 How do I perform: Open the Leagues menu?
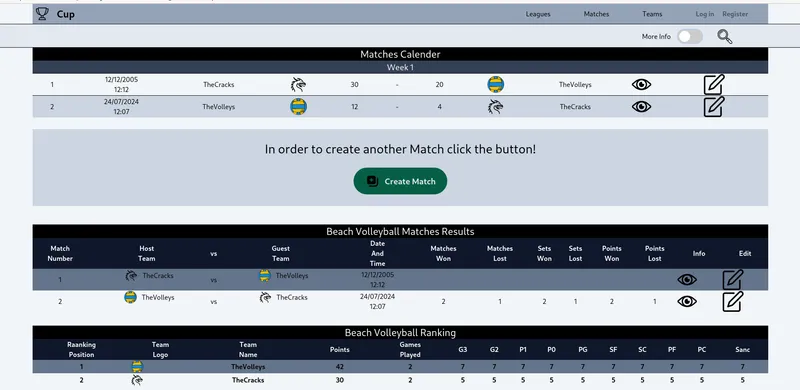click(538, 14)
